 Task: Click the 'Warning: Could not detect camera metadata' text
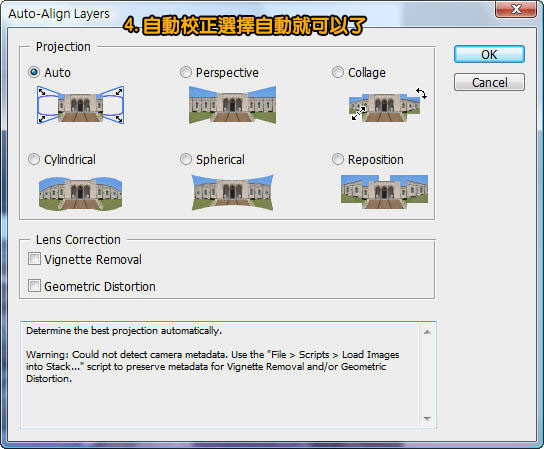127,355
